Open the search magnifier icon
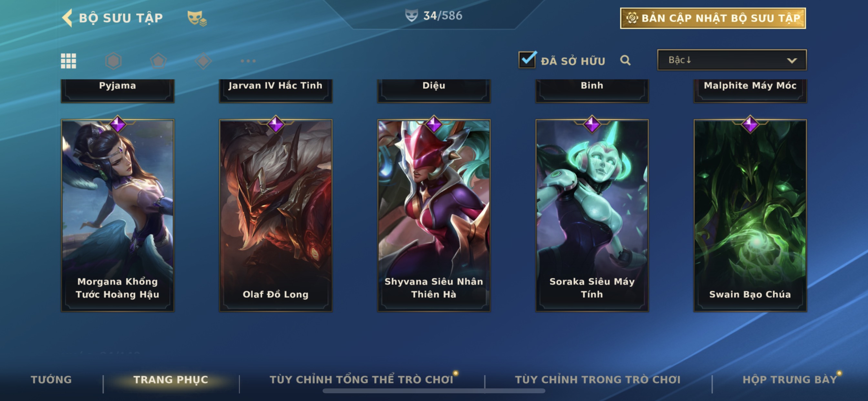Viewport: 868px width, 401px height. pyautogui.click(x=625, y=60)
